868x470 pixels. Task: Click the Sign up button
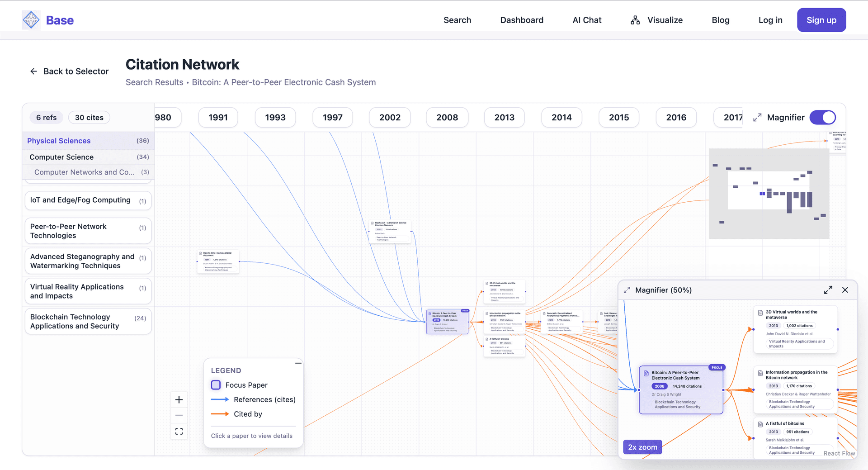(x=821, y=20)
